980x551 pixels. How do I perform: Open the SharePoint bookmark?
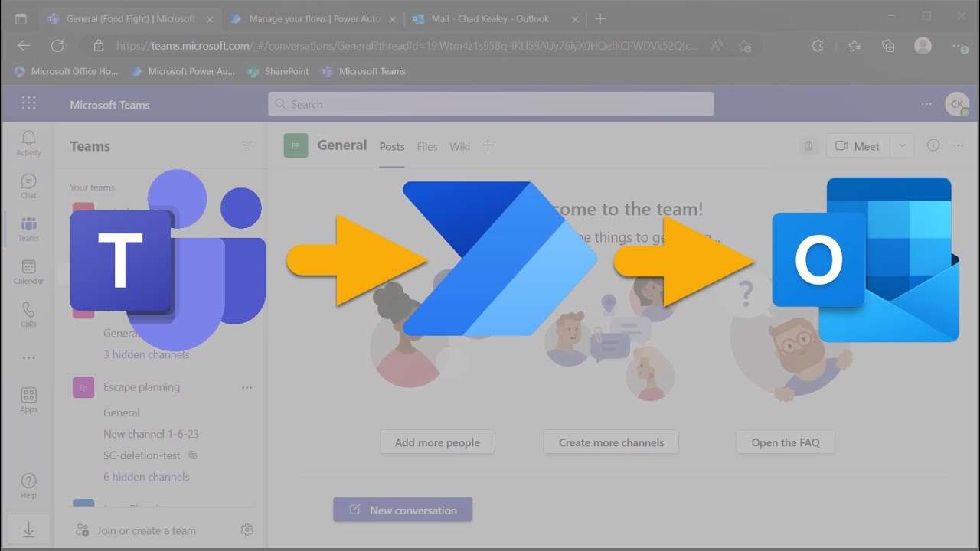(x=278, y=71)
